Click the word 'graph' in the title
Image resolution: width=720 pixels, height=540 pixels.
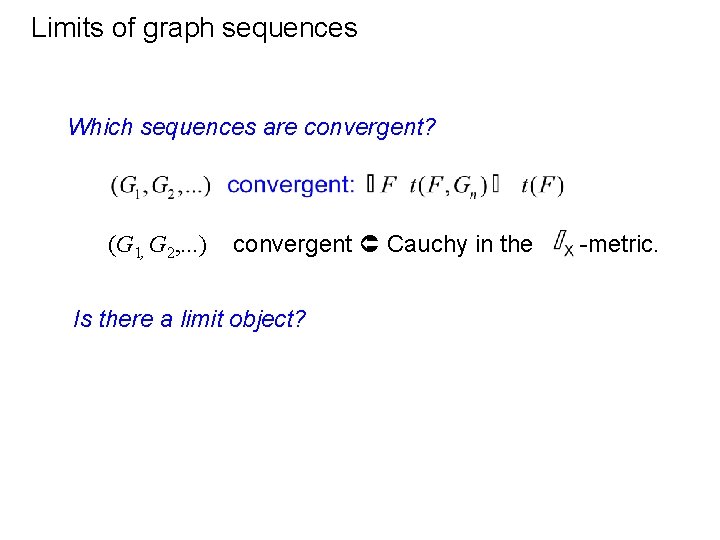point(179,29)
